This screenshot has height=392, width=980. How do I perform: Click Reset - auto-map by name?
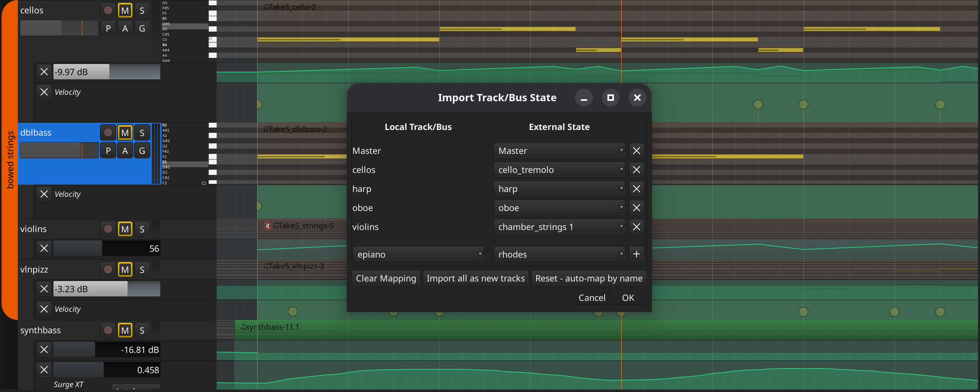coord(588,278)
